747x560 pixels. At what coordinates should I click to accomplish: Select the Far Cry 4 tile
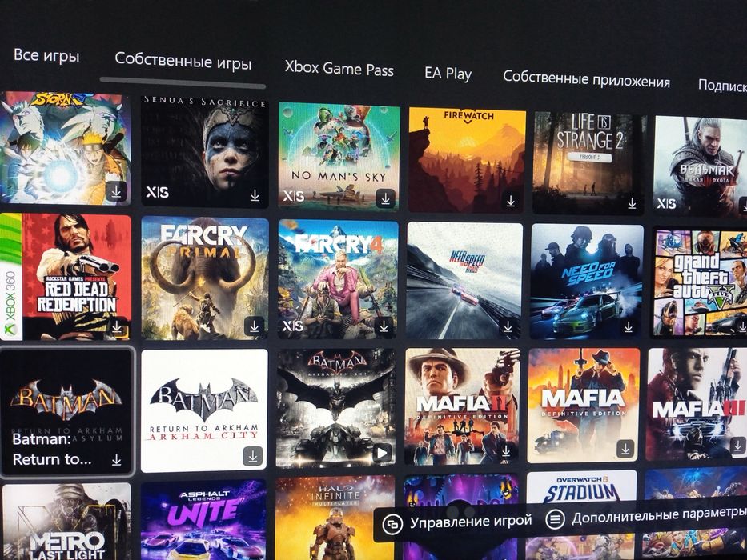[x=338, y=279]
